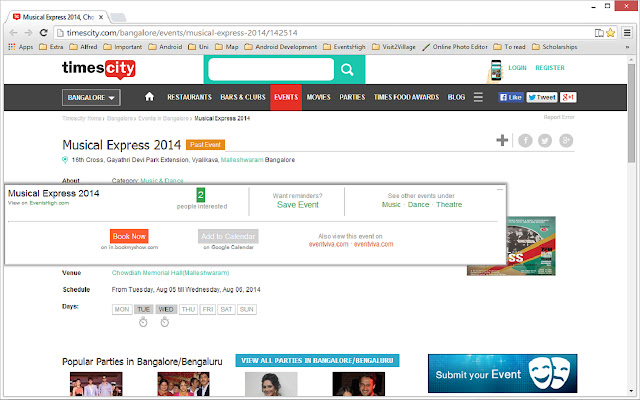Click the location pin icon by address
Screen dimensions: 640x400
click(x=65, y=160)
